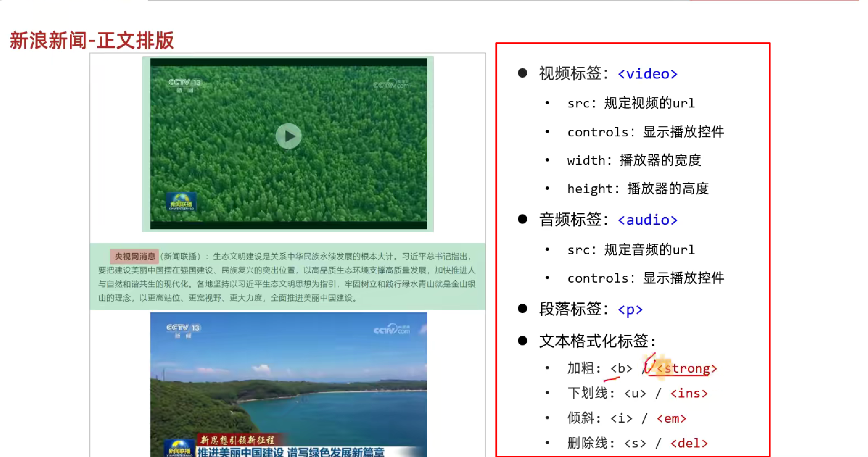Click the blue <audio> tag text

tap(647, 220)
